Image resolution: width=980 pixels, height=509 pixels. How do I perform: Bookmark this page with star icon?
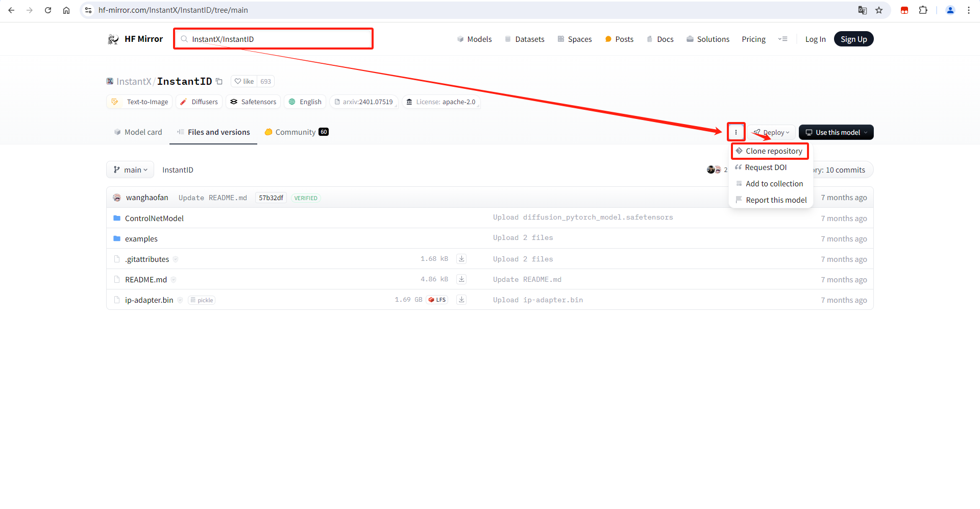[879, 10]
